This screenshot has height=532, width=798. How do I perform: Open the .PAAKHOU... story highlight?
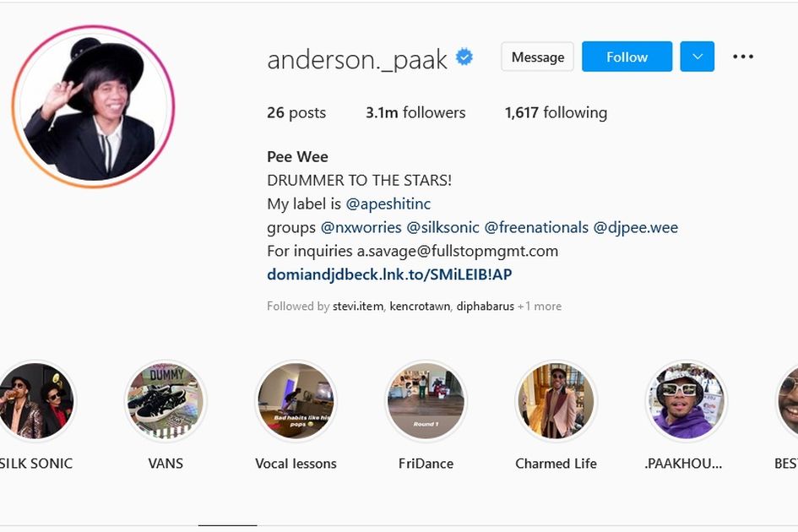[686, 401]
